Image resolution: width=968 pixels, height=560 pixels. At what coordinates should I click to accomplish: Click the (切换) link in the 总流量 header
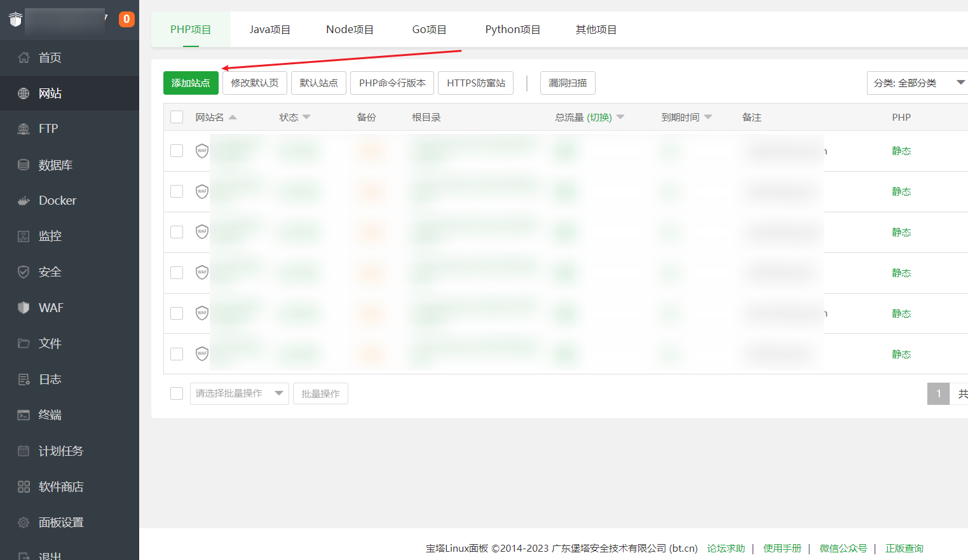[x=599, y=117]
